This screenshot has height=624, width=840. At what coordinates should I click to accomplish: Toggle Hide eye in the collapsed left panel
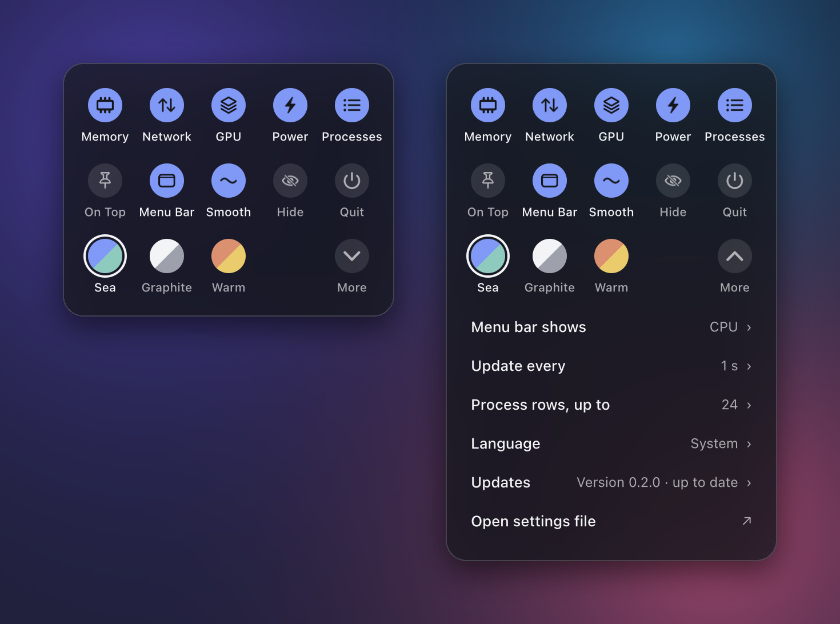[x=290, y=181]
